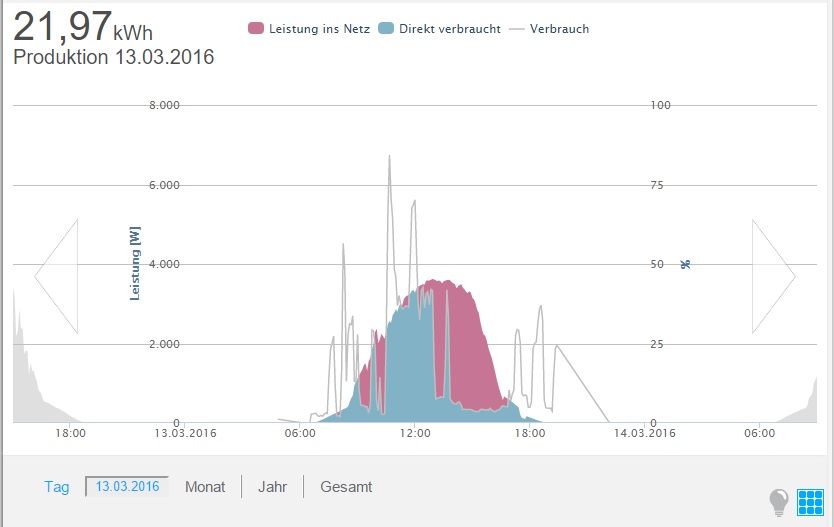Open the Gesamt overview
The width and height of the screenshot is (834, 527).
click(x=346, y=487)
